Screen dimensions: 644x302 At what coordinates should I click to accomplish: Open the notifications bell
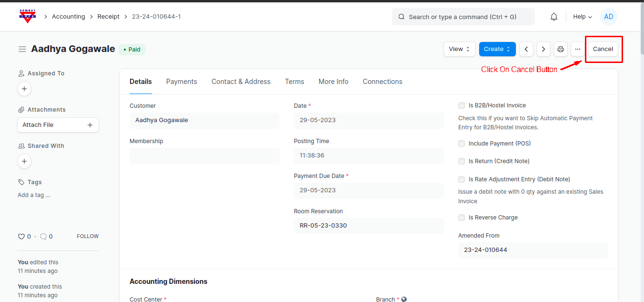click(x=553, y=17)
